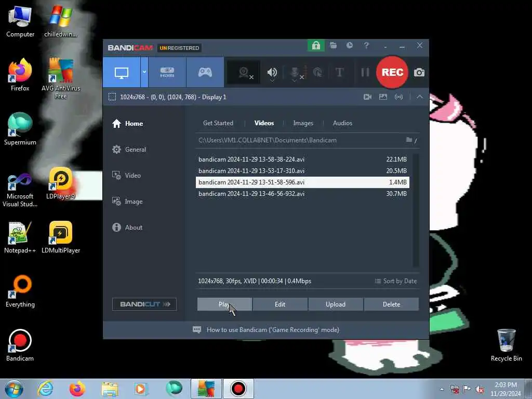Viewport: 532px width, 399px height.
Task: Open the folder icon beside the path
Action: coord(409,140)
